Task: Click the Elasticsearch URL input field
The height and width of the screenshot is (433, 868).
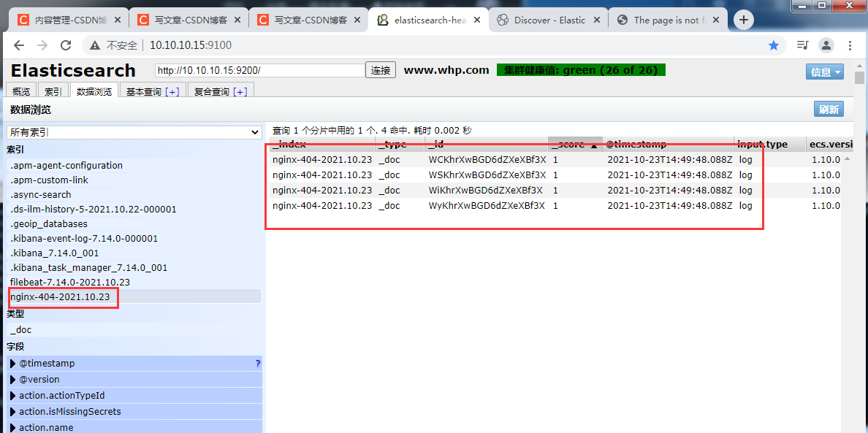Action: click(259, 71)
